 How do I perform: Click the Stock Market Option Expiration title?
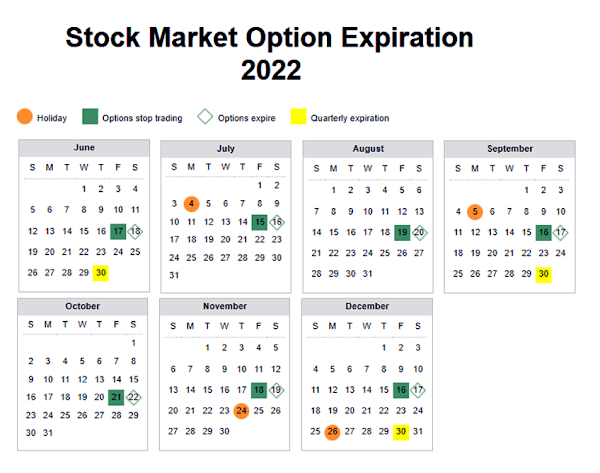[x=270, y=38]
